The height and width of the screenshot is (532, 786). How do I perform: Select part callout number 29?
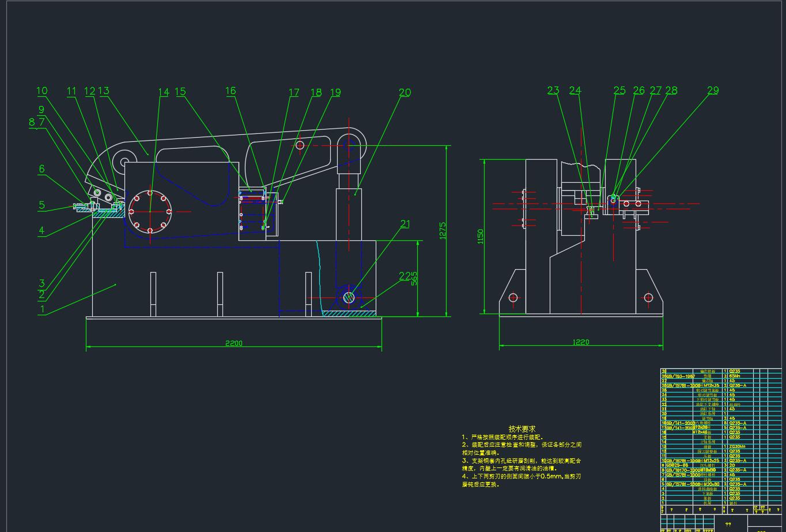713,90
